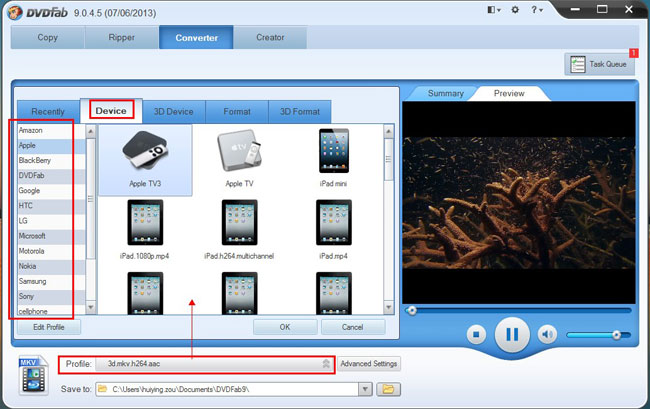This screenshot has height=409, width=650.
Task: Click the Profile field 3d.mkv.h264.aac
Action: coord(214,364)
